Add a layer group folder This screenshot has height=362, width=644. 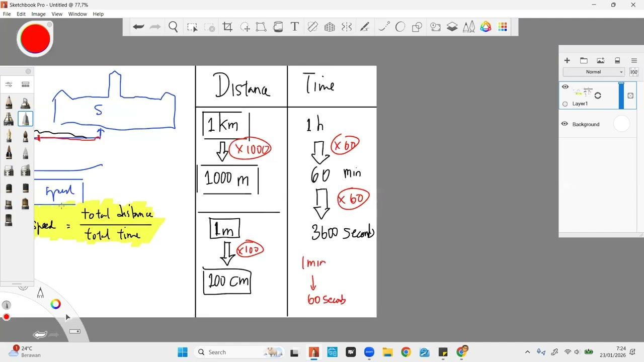(x=584, y=60)
